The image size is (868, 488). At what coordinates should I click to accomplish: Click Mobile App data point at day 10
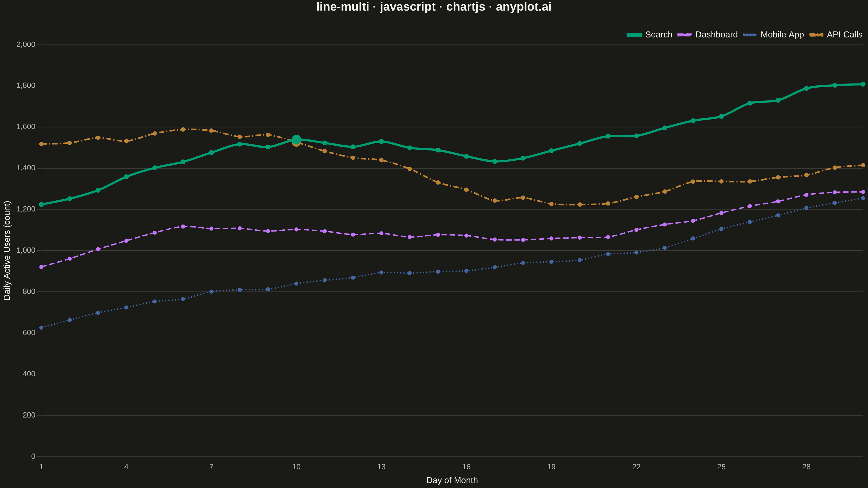coord(296,284)
